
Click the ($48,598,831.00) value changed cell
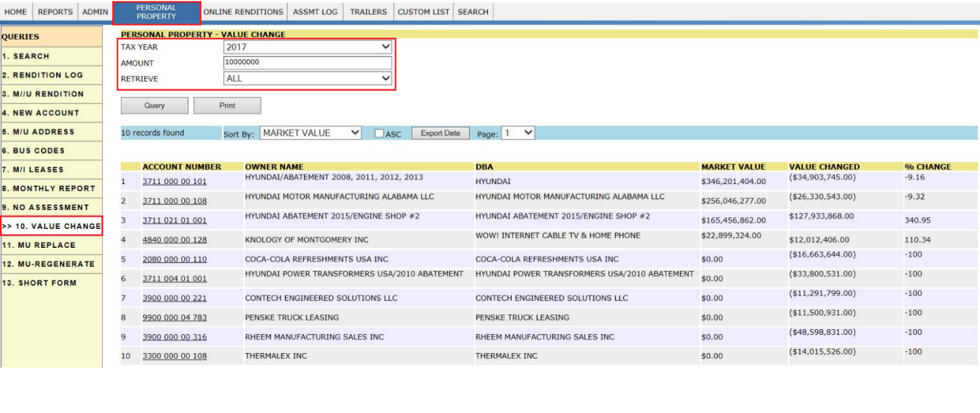823,332
